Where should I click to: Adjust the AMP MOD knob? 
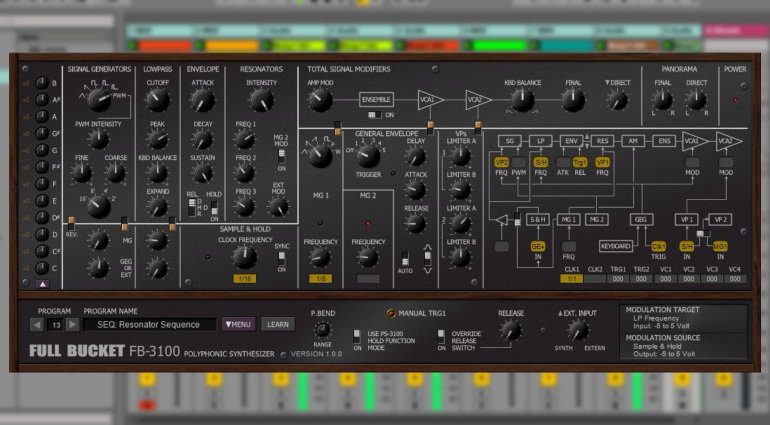coord(320,100)
